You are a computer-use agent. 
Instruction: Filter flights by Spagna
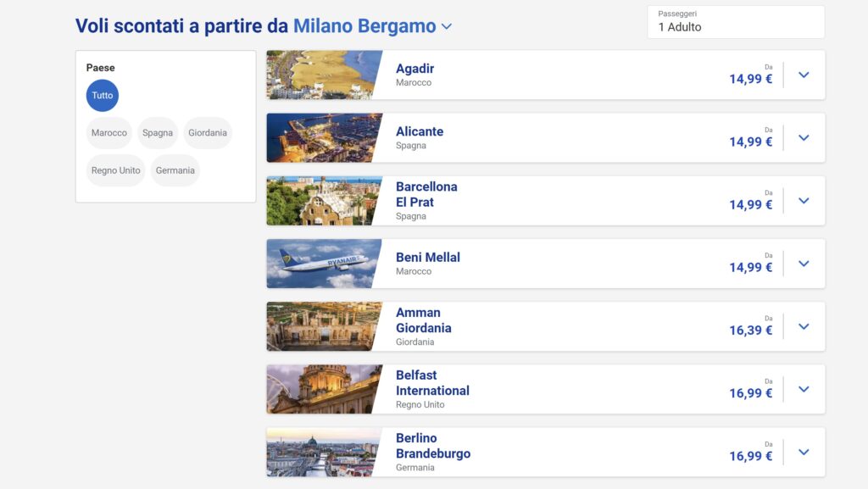158,133
